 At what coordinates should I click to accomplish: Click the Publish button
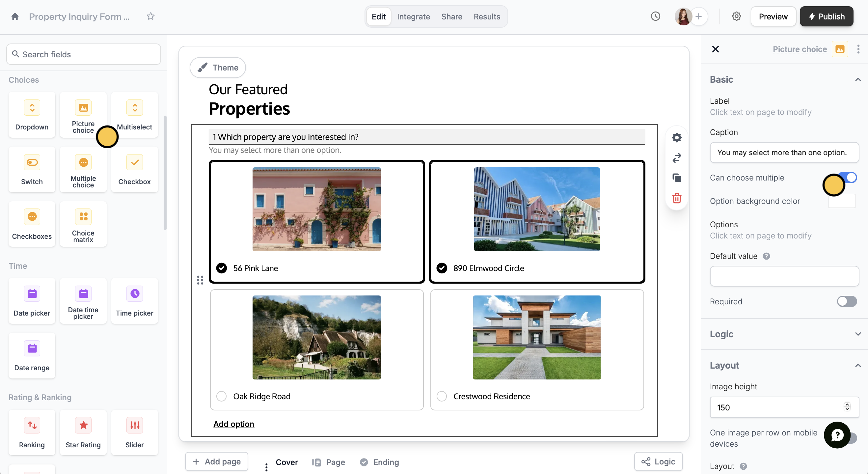827,16
